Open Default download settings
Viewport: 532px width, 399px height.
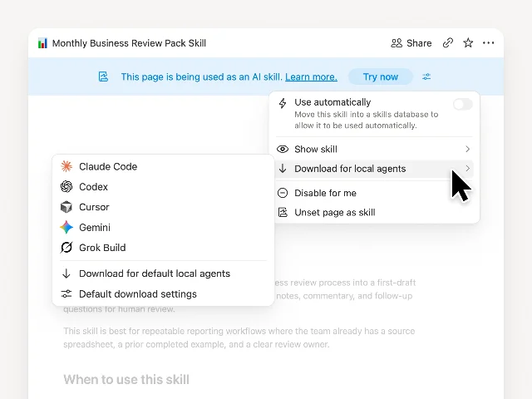[163, 293]
